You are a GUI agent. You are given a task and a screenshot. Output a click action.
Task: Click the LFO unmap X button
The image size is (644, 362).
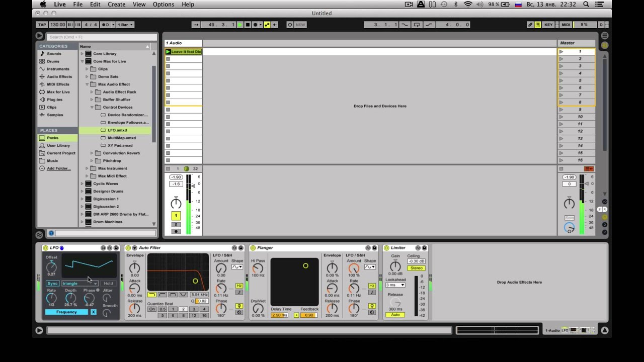93,312
